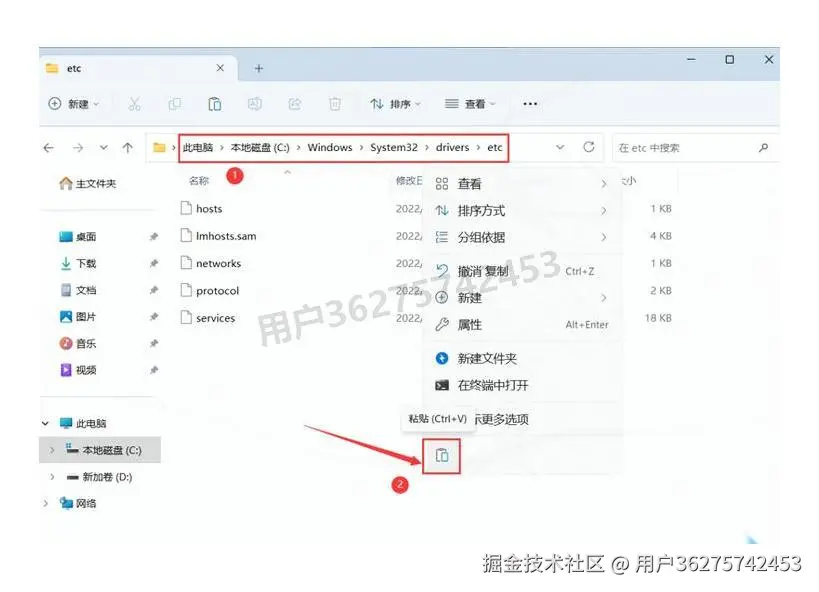The width and height of the screenshot is (819, 592).
Task: Click the Delete (trash) toolbar icon
Action: tap(335, 103)
